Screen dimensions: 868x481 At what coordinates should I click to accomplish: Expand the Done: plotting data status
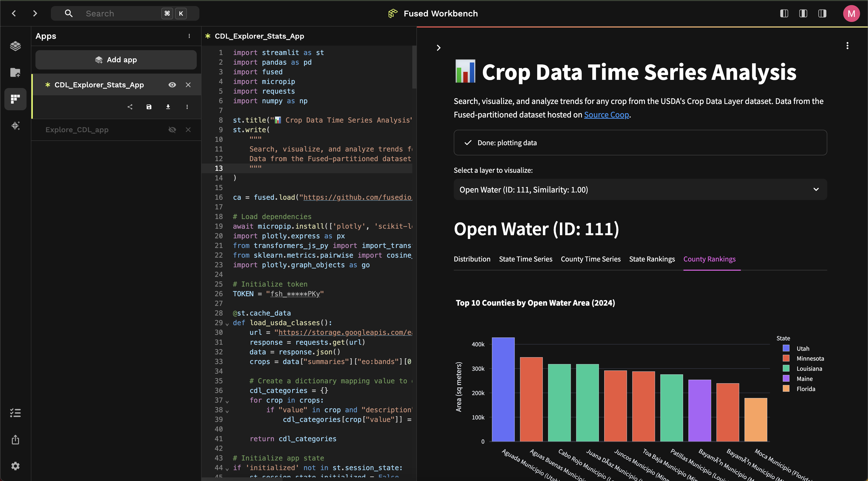640,143
